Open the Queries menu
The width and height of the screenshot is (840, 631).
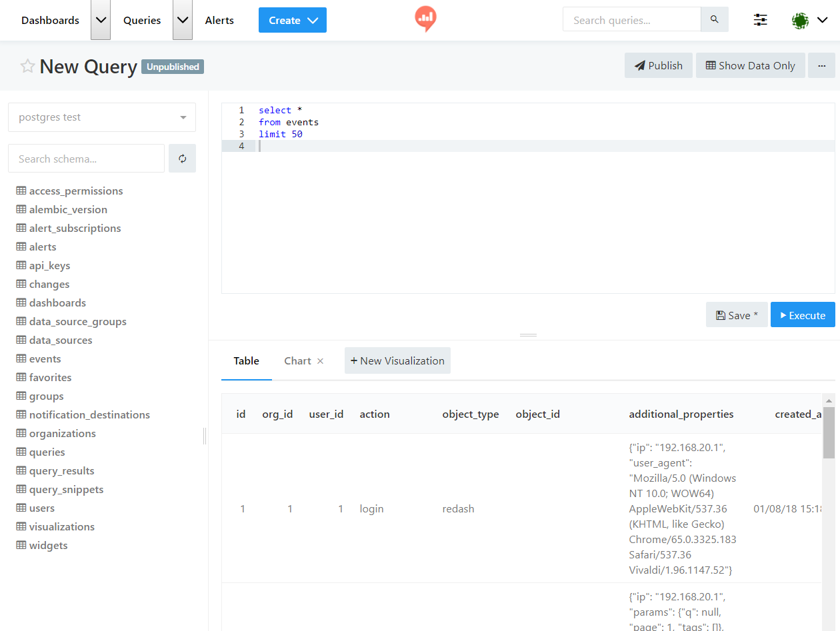142,20
